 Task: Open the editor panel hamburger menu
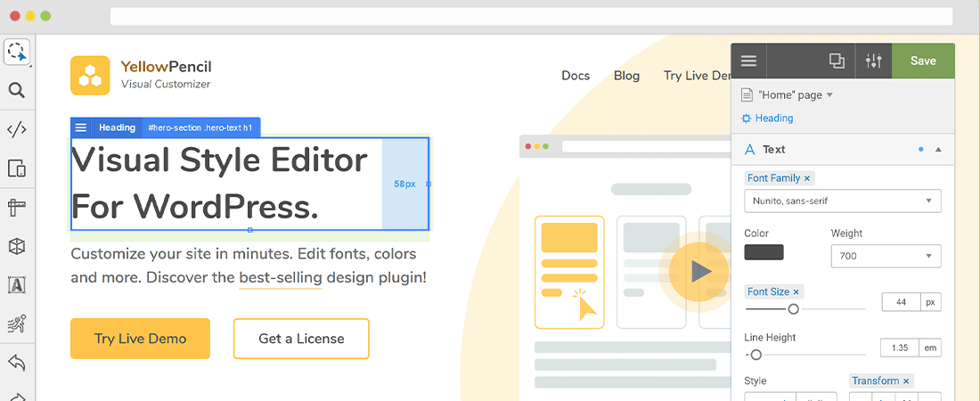click(748, 61)
